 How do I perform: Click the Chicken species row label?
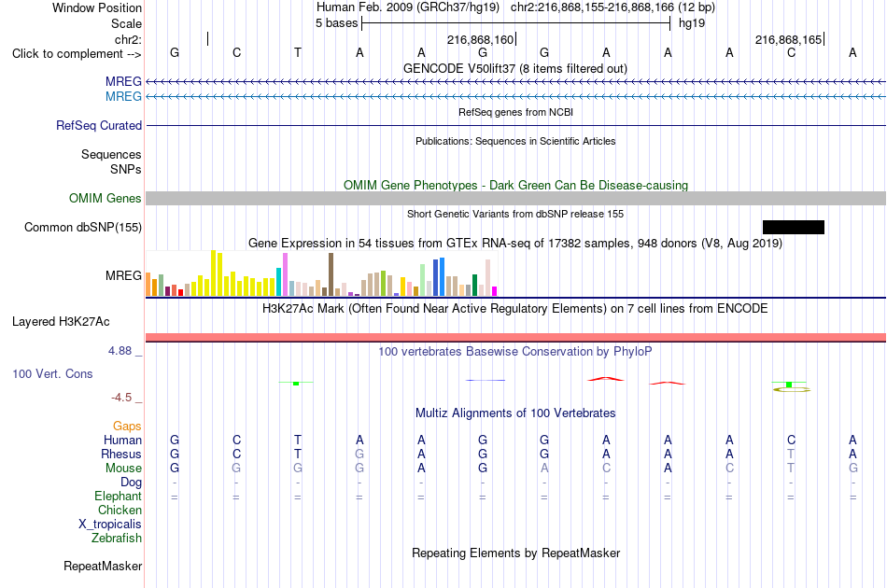pyautogui.click(x=120, y=510)
